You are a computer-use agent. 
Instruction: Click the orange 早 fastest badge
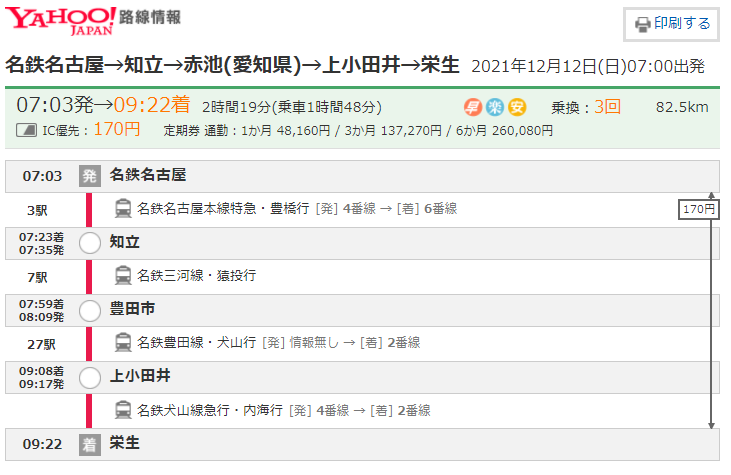click(x=472, y=107)
